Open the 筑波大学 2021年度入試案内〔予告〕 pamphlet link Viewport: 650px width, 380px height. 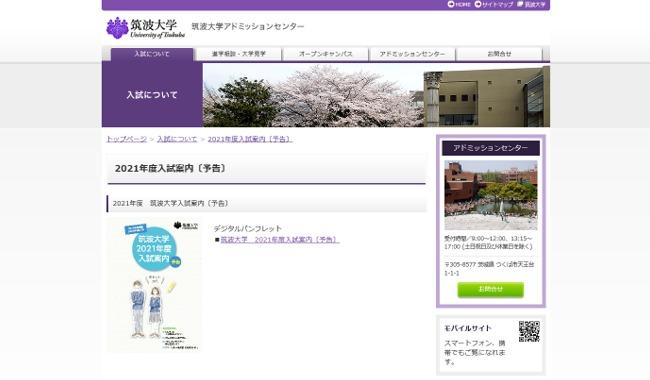(x=280, y=240)
